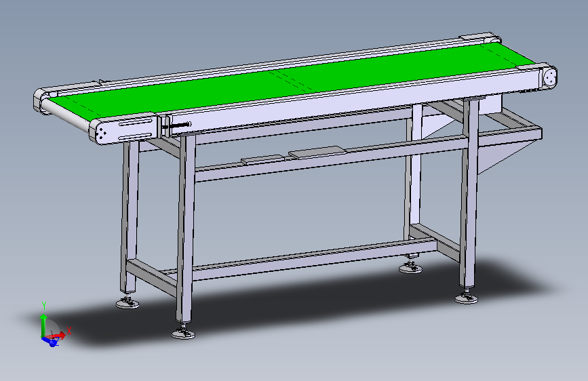Select the smaller flat plate on the middle beam
The width and height of the screenshot is (588, 381).
click(262, 159)
